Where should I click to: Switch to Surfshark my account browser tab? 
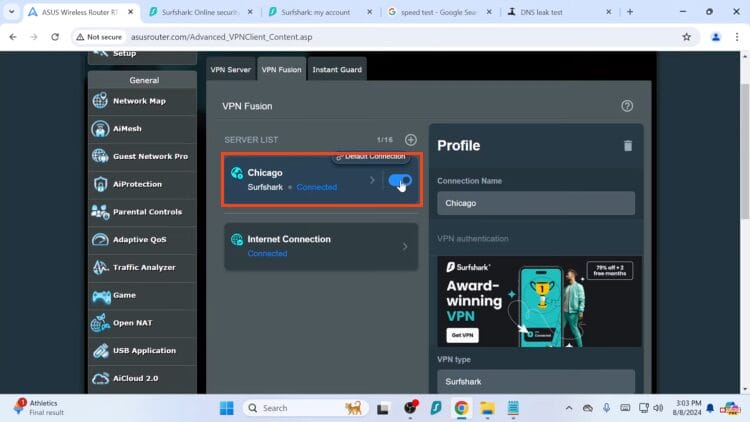[316, 12]
